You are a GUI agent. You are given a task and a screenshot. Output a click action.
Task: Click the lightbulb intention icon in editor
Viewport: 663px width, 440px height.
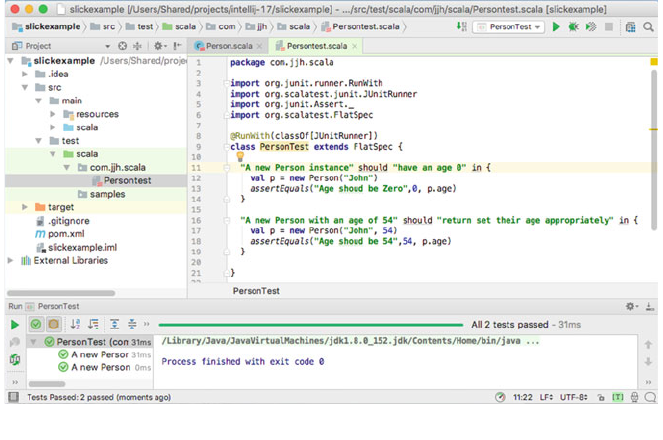pos(239,156)
